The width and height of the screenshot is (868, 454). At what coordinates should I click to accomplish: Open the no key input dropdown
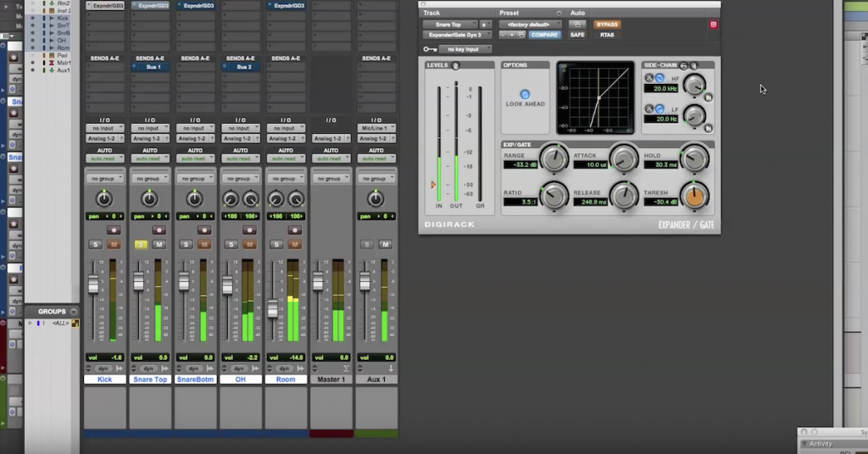coord(465,49)
